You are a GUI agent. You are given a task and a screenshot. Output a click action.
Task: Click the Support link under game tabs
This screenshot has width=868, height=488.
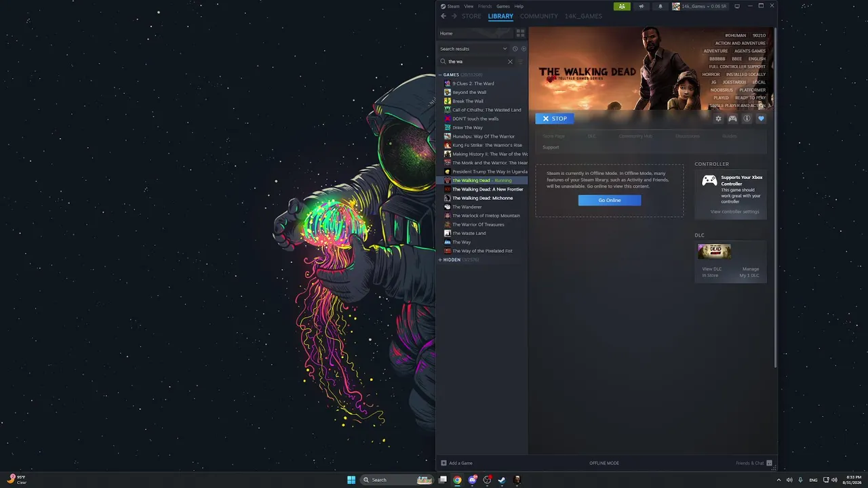click(551, 147)
